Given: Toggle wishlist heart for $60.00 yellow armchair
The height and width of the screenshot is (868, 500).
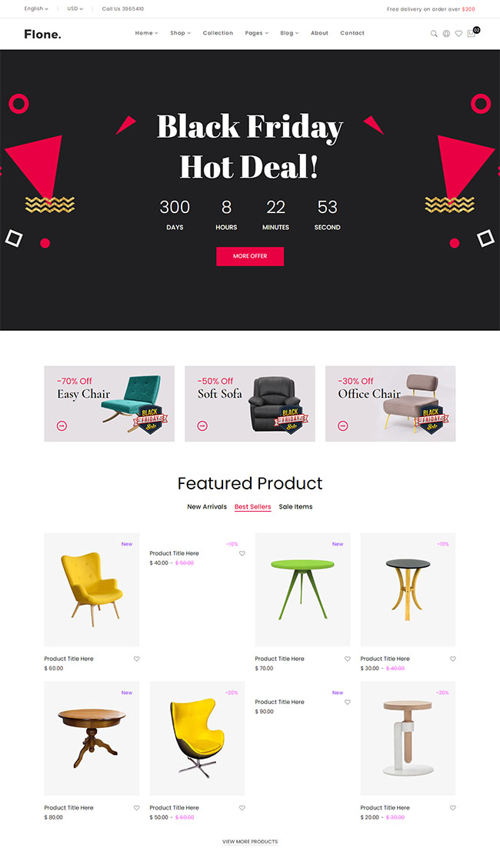Looking at the screenshot, I should tap(137, 659).
